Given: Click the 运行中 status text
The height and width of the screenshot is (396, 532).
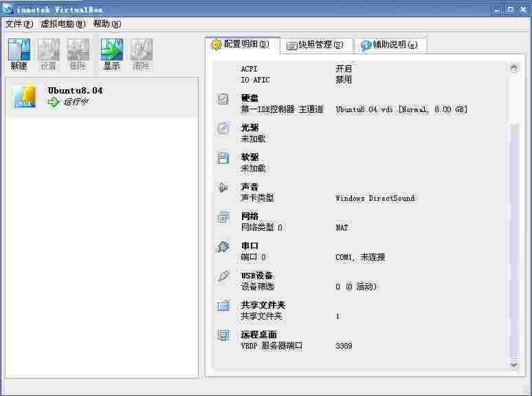Looking at the screenshot, I should click(76, 102).
